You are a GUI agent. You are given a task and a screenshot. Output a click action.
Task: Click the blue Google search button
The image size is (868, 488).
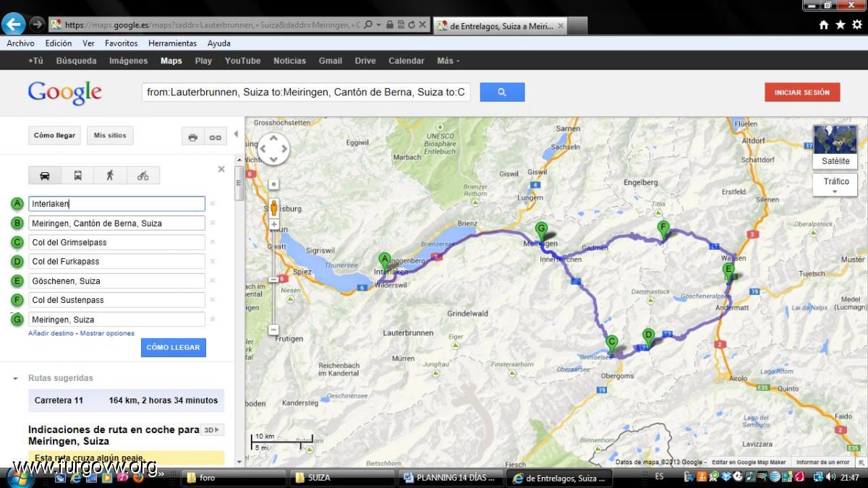tap(502, 93)
